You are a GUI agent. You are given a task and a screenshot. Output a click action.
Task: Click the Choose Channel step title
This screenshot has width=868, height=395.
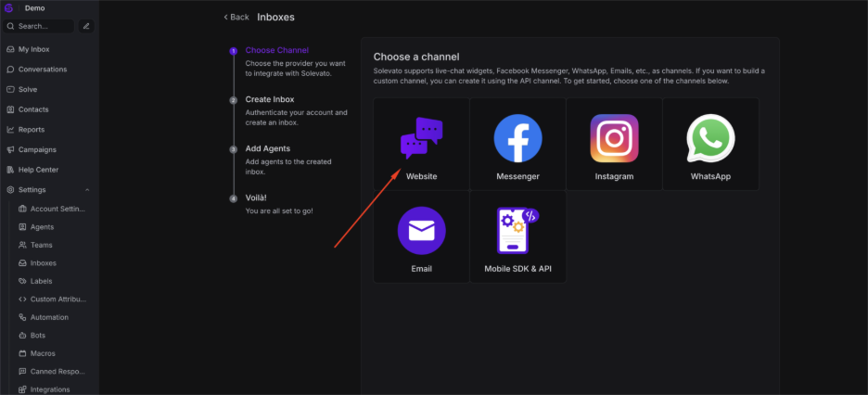276,50
